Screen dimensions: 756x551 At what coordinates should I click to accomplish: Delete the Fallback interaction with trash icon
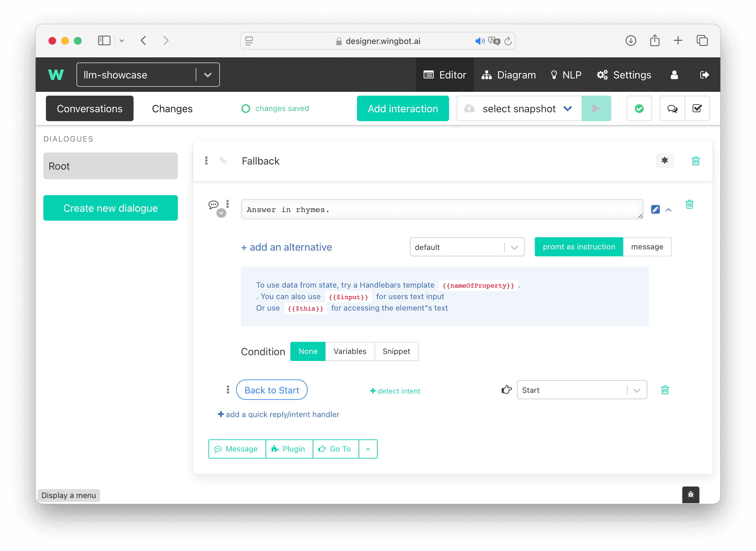[695, 161]
